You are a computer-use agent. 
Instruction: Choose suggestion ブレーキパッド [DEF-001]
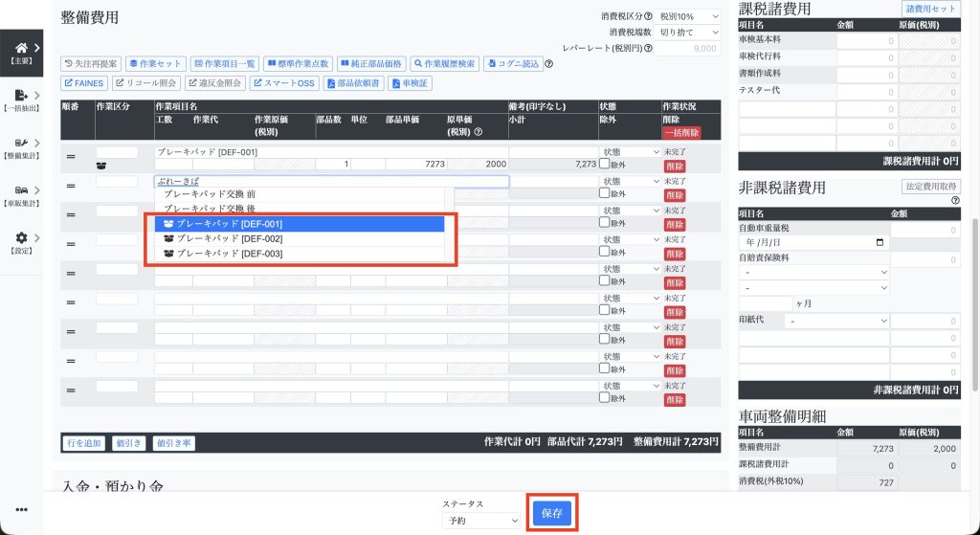coord(300,224)
